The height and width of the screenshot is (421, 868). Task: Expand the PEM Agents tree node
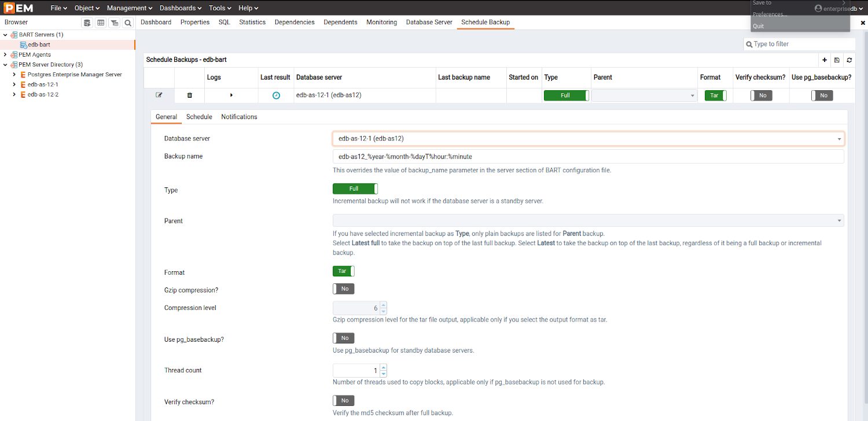click(5, 54)
